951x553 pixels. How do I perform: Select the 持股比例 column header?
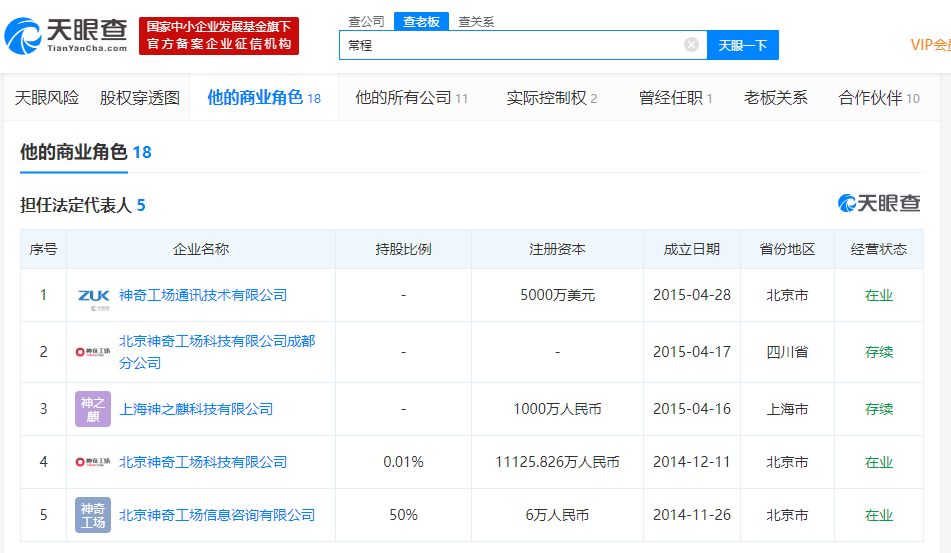pyautogui.click(x=403, y=249)
